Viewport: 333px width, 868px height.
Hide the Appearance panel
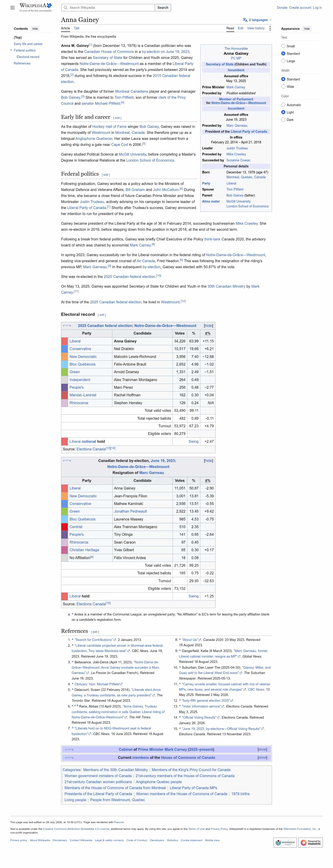point(307,29)
